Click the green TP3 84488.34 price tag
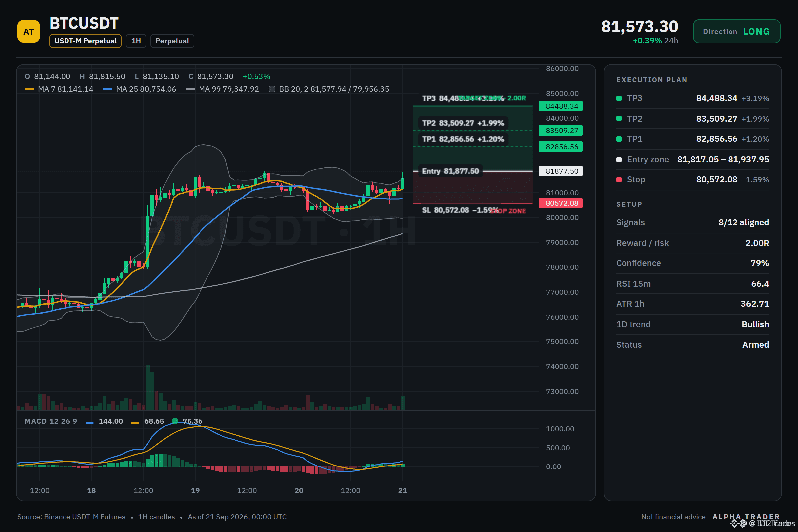The image size is (798, 532). point(561,106)
